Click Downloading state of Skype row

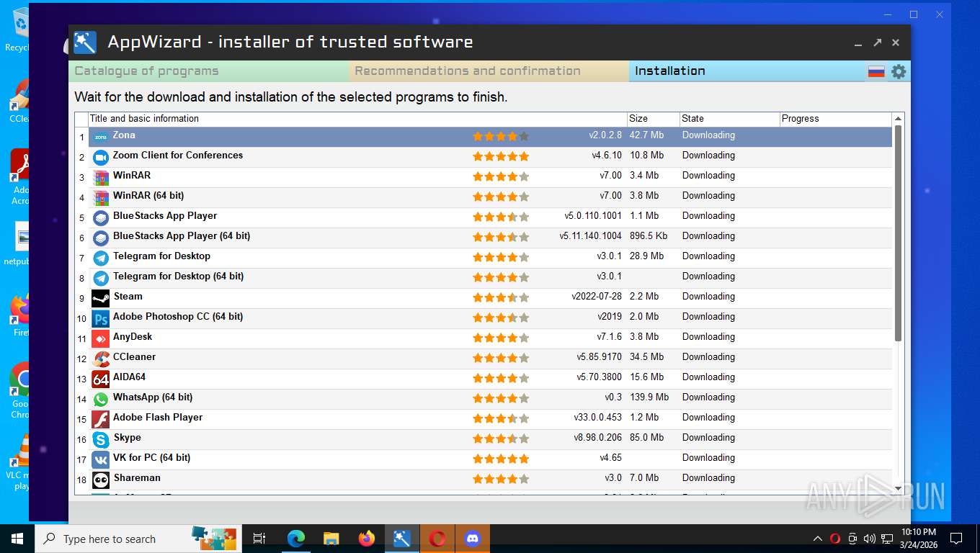[x=709, y=438]
